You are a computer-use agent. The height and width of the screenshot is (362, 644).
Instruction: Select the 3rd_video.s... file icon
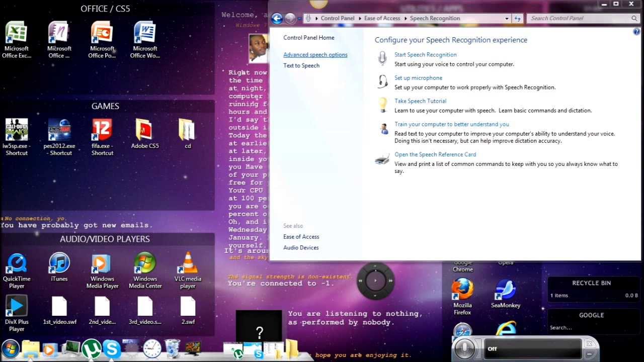point(145,311)
